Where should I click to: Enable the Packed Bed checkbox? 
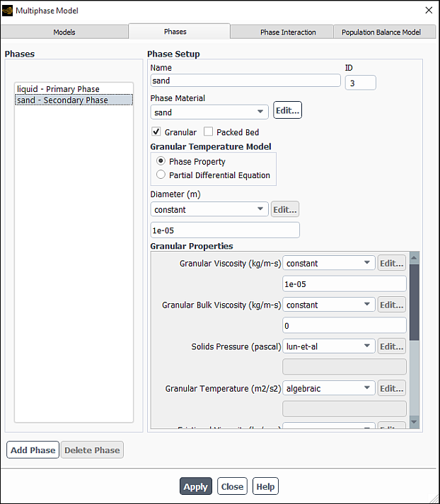(x=208, y=131)
